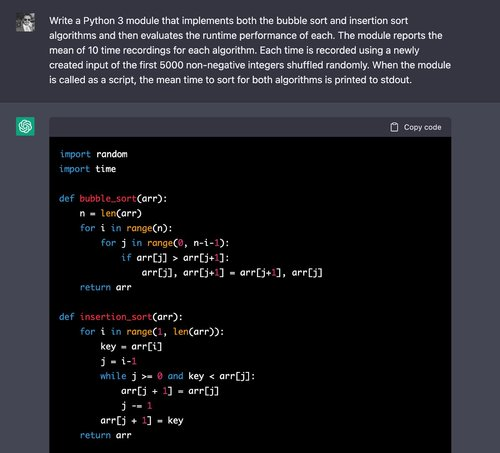The image size is (500, 453).
Task: Click the insertion_sort function name
Action: [x=116, y=317]
